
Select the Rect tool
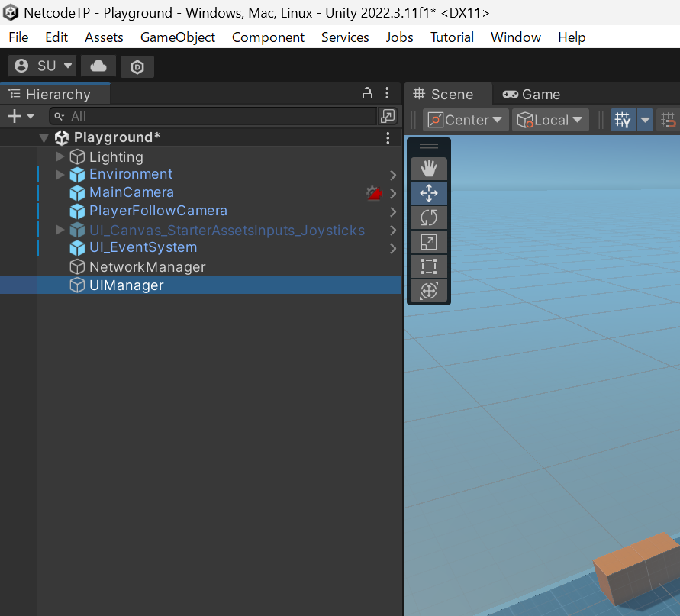coord(429,266)
